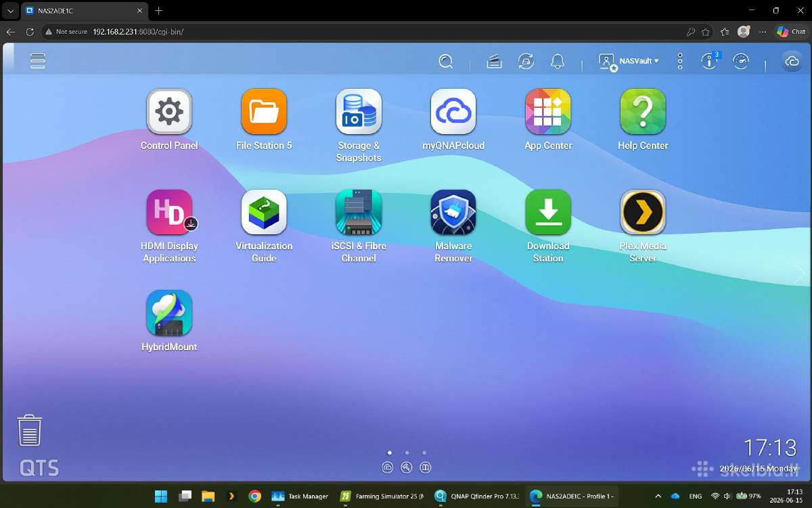Open the desktop Trash bin
The width and height of the screenshot is (812, 508).
point(30,431)
